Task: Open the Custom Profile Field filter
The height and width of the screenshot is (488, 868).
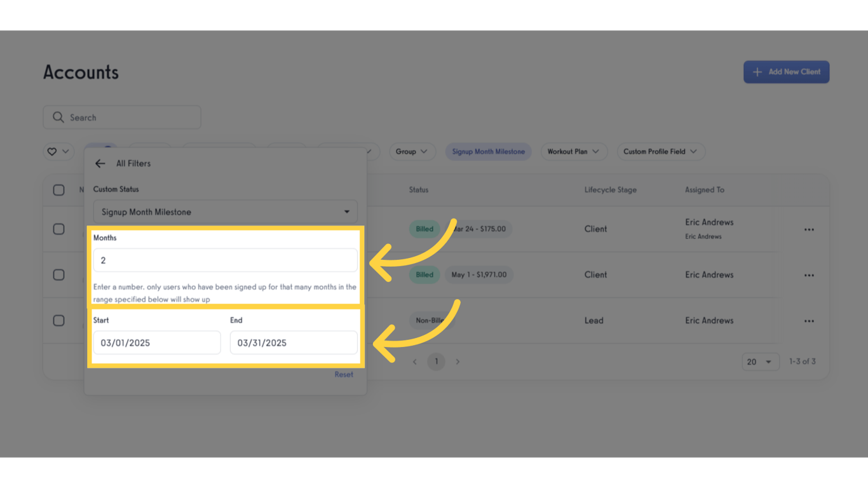Action: click(x=660, y=151)
